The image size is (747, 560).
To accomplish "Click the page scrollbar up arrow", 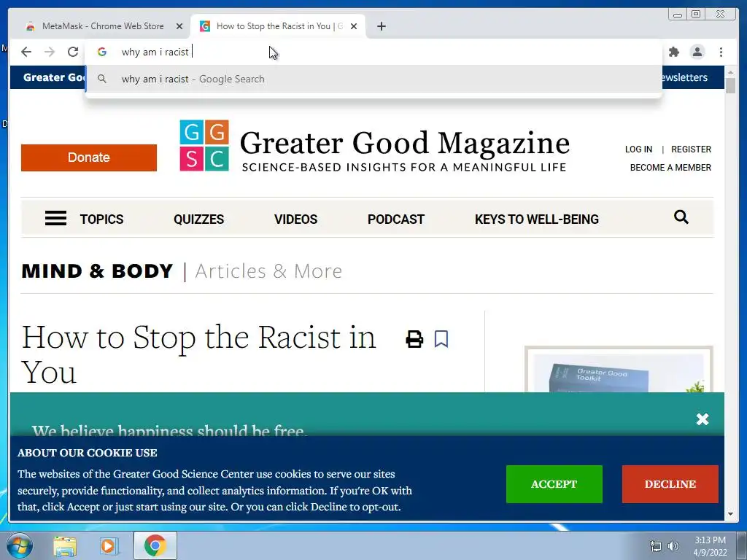I will (730, 72).
